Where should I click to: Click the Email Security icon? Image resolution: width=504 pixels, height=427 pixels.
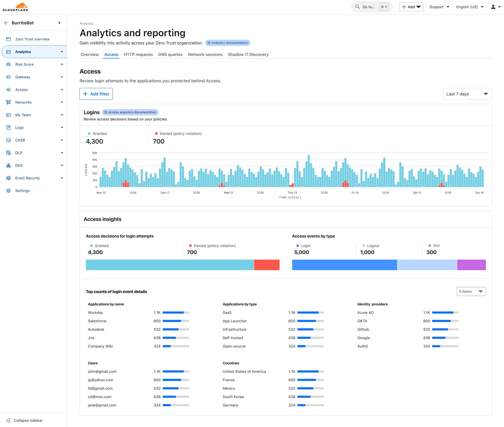9,178
